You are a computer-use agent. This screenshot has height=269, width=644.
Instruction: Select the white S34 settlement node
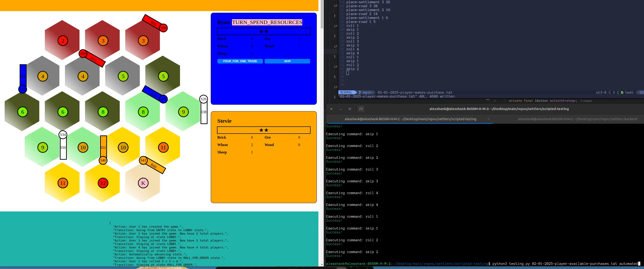[x=63, y=135]
